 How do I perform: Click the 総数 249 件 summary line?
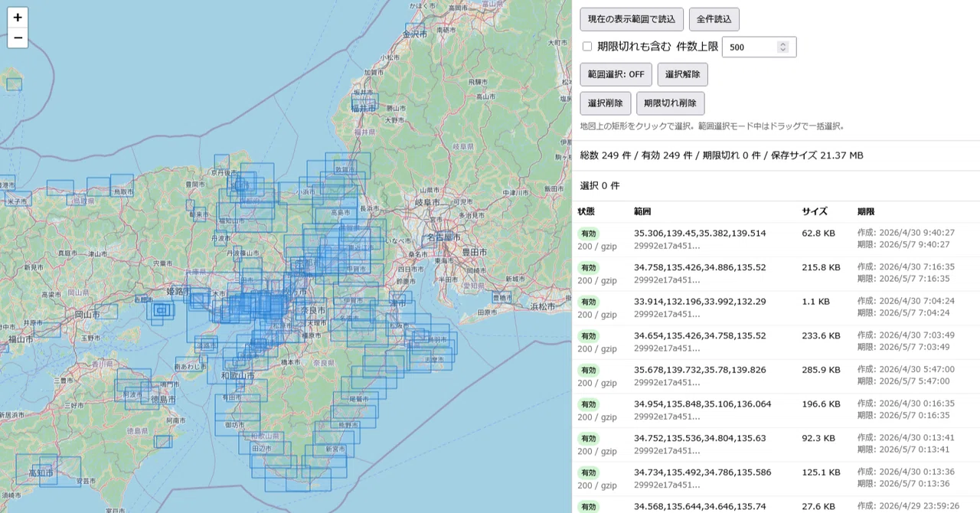point(722,155)
